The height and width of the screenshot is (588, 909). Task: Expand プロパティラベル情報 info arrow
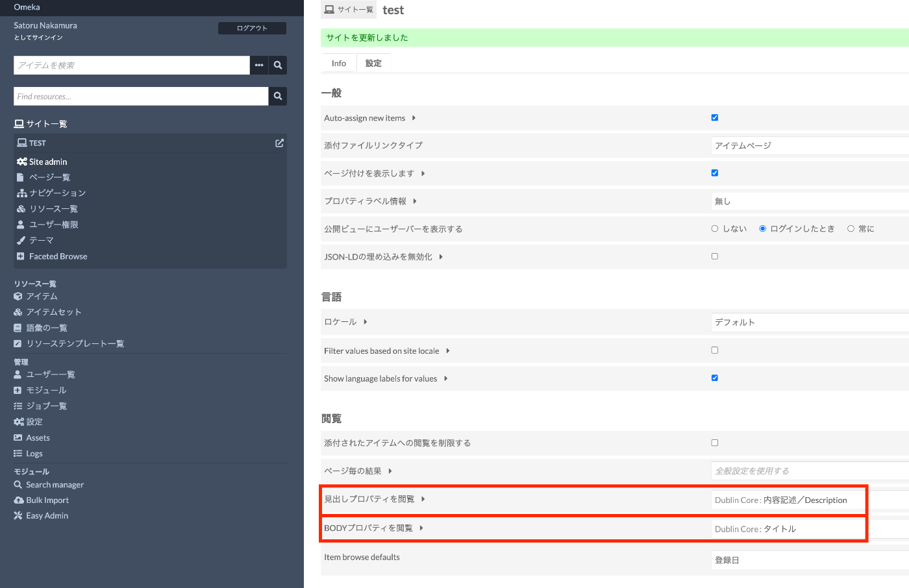(415, 201)
